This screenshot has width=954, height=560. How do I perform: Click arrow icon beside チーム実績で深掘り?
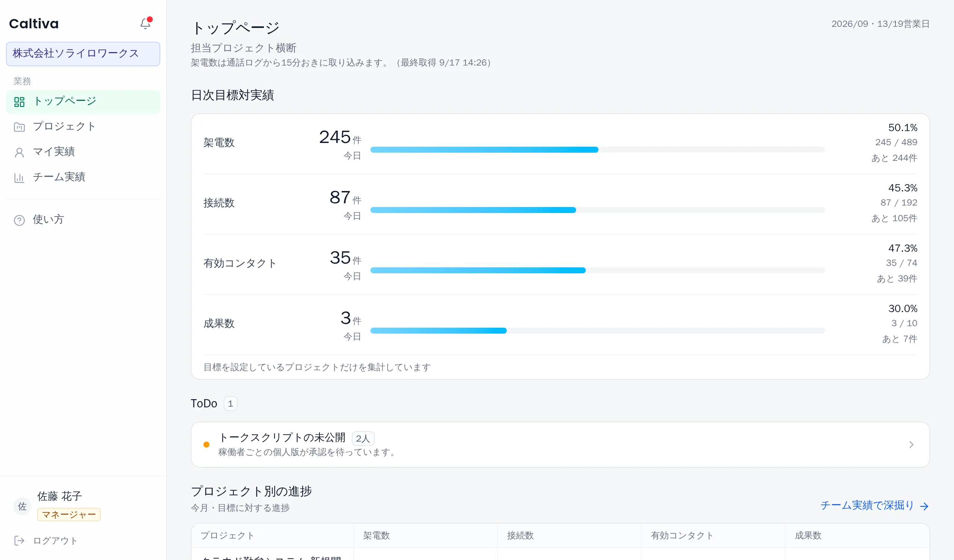pos(924,506)
